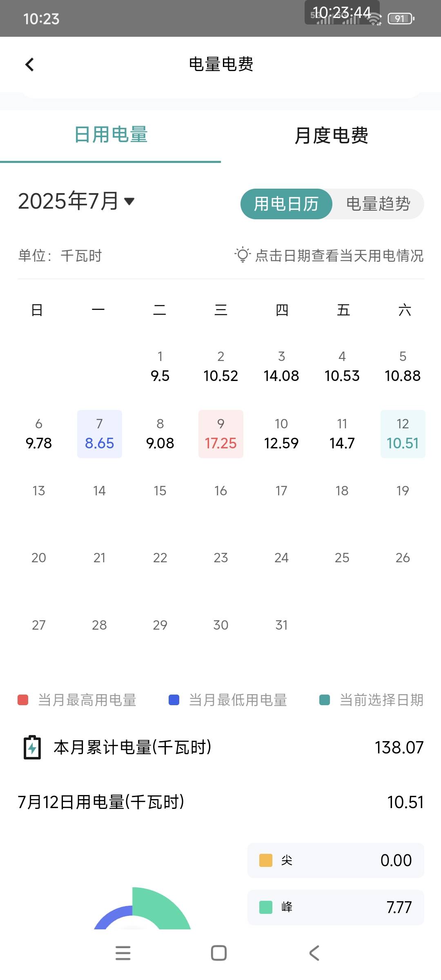The width and height of the screenshot is (441, 980).
Task: Tap Android navigation back chevron
Action: click(x=314, y=953)
